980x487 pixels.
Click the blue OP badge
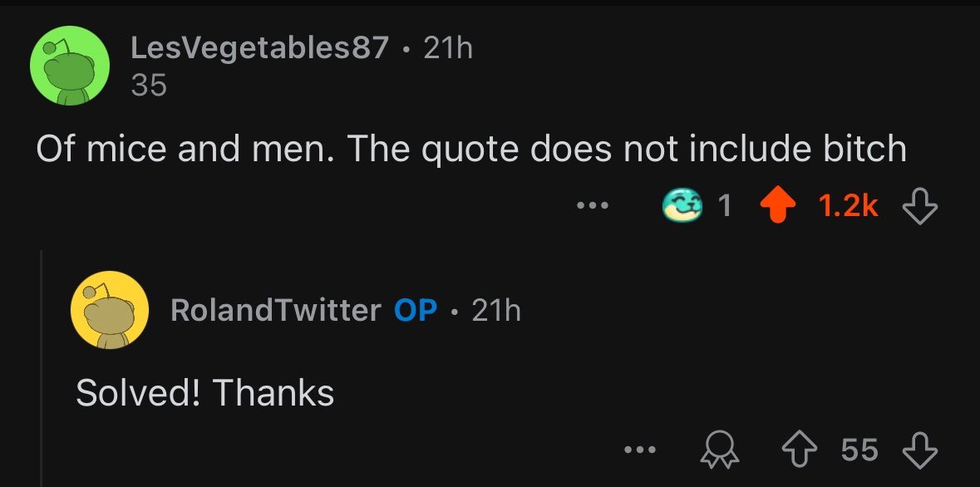[x=416, y=310]
